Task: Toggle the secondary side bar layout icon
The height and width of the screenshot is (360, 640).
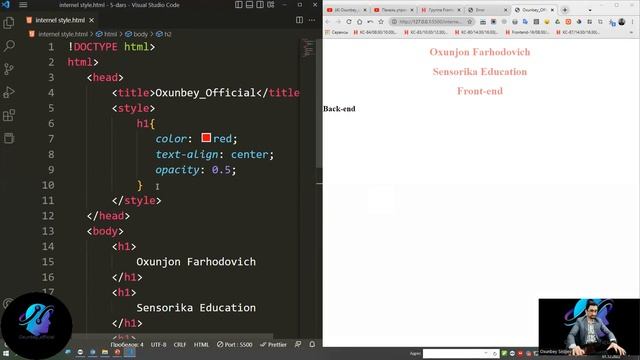Action: pyautogui.click(x=260, y=5)
